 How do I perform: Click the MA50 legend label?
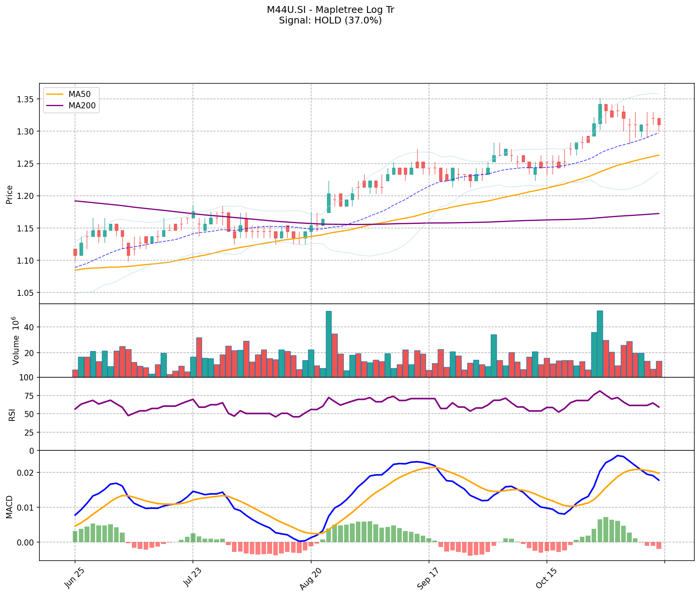click(x=79, y=94)
